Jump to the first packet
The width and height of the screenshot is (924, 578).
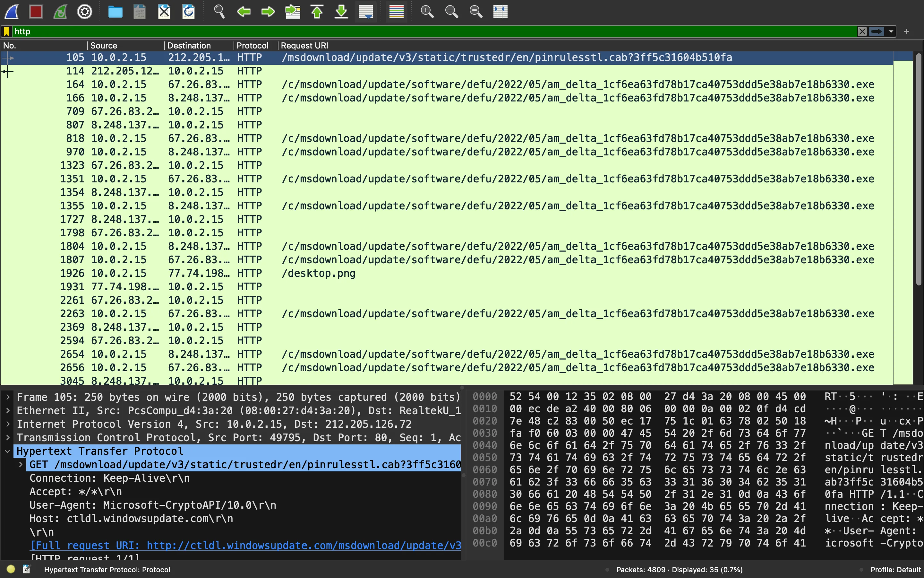pyautogui.click(x=317, y=12)
